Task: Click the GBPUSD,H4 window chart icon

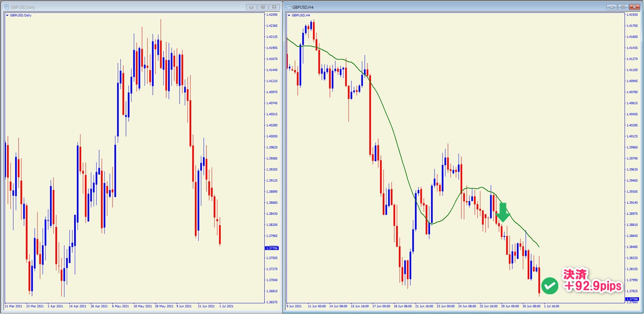Action: (288, 7)
